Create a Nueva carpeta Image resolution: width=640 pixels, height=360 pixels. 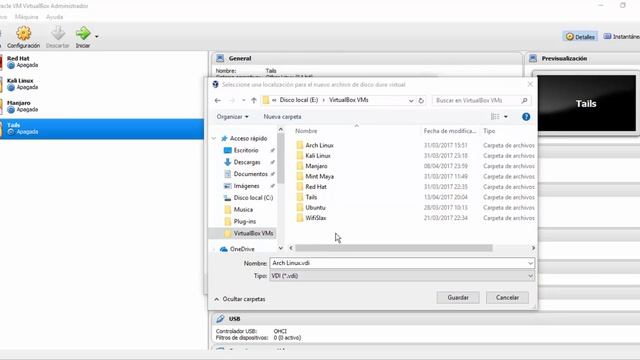[x=282, y=117]
